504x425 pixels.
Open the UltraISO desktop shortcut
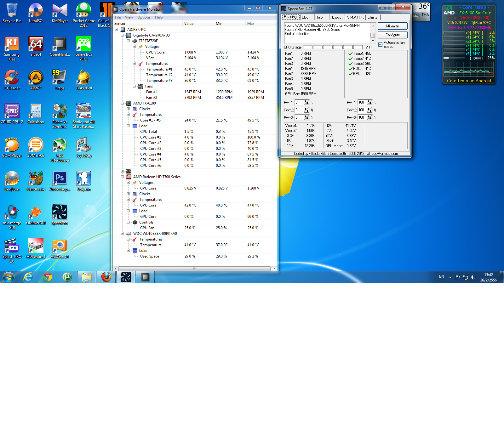pos(36,13)
